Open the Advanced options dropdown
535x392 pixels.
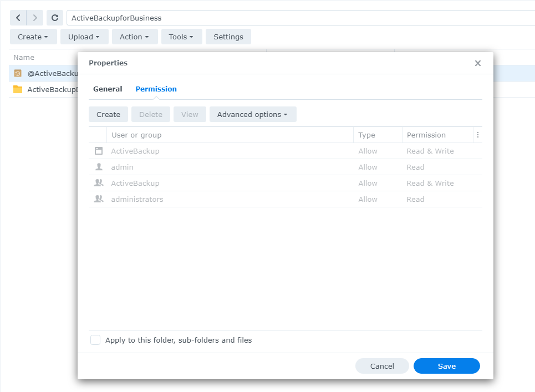pyautogui.click(x=253, y=114)
